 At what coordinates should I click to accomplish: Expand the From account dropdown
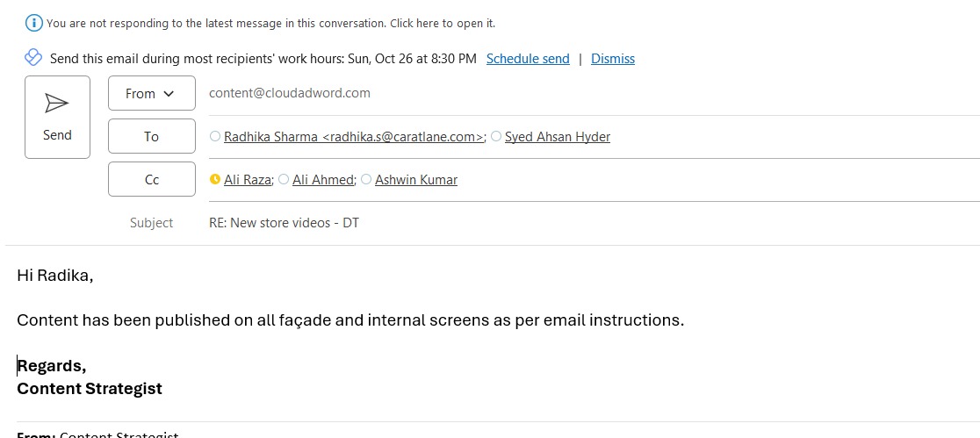coord(151,93)
